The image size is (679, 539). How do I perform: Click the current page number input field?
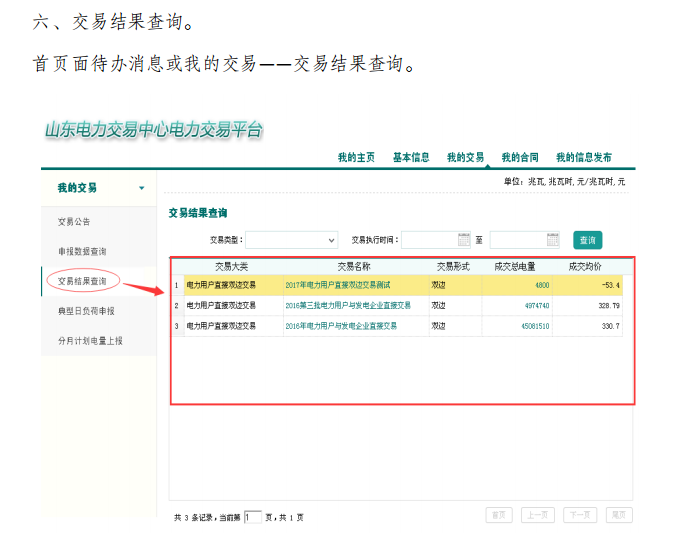[x=253, y=517]
